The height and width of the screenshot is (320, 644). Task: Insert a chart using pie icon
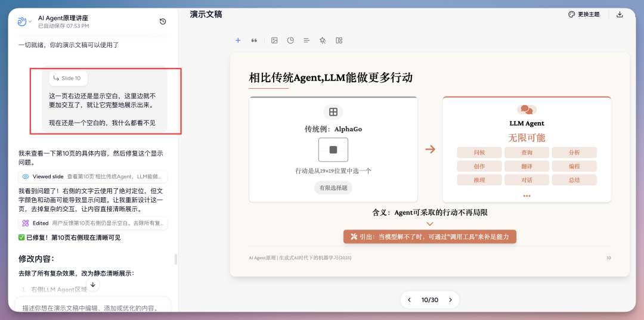[290, 40]
